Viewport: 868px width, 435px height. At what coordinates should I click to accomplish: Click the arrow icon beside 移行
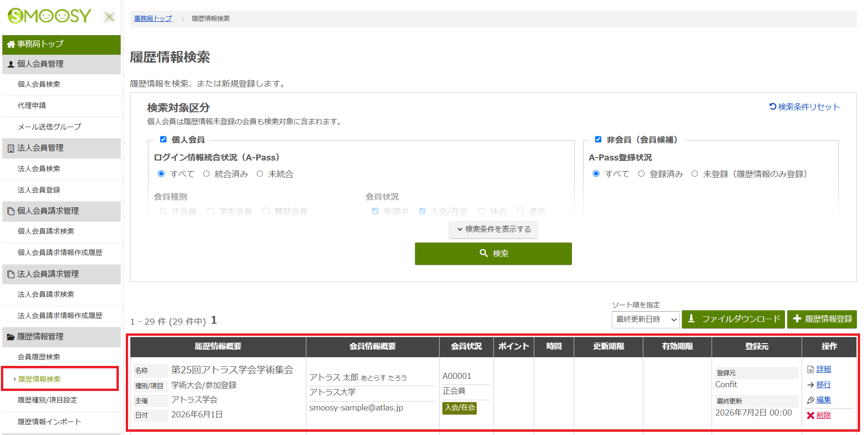pyautogui.click(x=811, y=385)
